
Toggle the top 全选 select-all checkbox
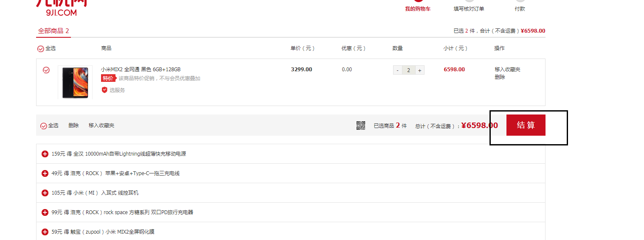pyautogui.click(x=41, y=49)
